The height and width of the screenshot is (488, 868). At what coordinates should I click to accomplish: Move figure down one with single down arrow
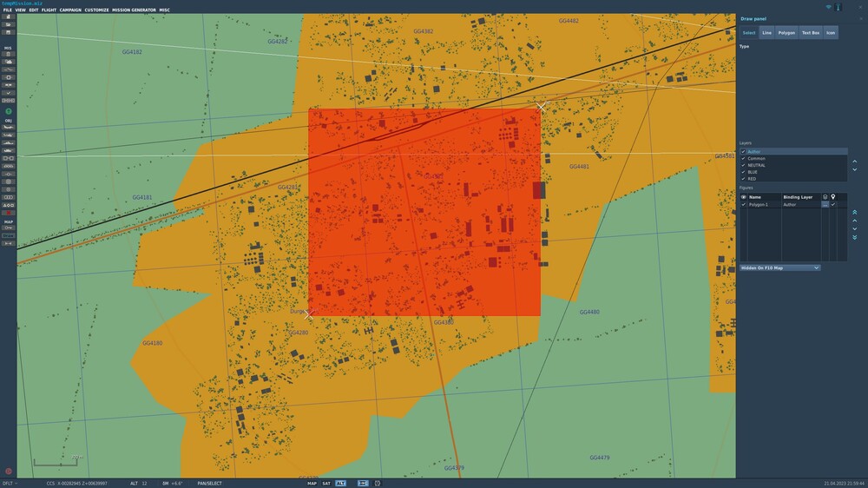click(x=855, y=228)
